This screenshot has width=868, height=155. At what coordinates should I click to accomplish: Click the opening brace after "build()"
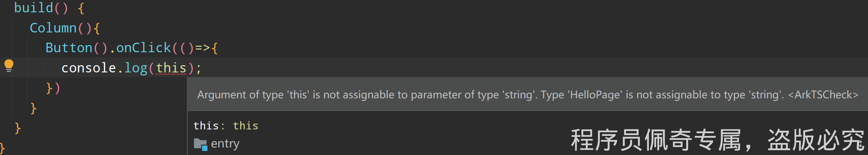pyautogui.click(x=81, y=8)
